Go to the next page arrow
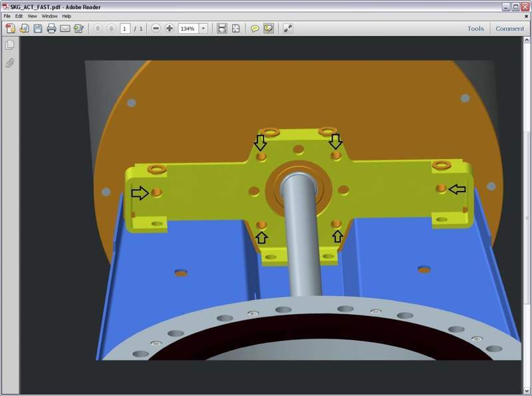 (111, 29)
